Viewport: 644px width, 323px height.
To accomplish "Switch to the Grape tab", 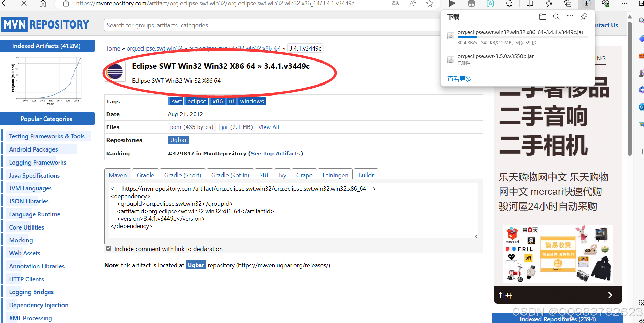I will click(x=304, y=175).
